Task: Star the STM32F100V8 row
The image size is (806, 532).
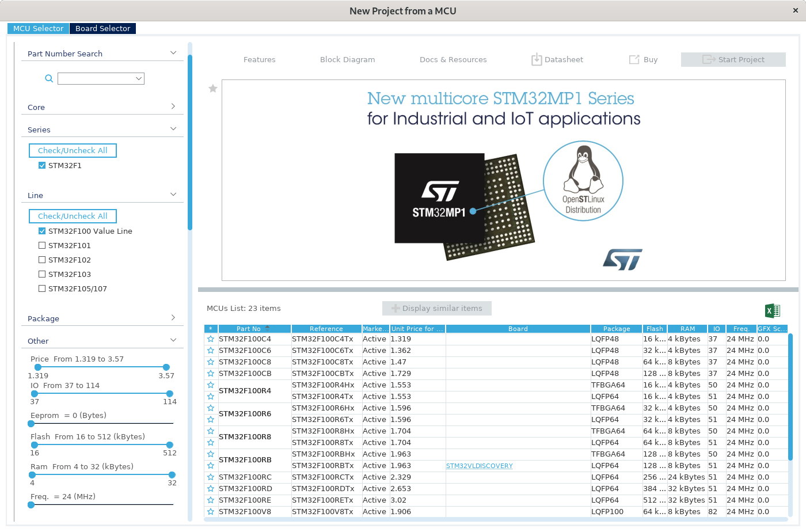Action: [x=211, y=512]
